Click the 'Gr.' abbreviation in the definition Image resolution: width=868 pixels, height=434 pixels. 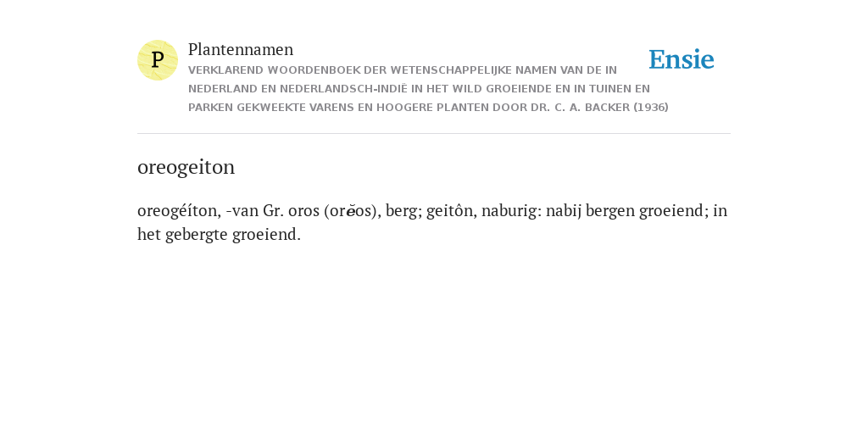pos(274,211)
